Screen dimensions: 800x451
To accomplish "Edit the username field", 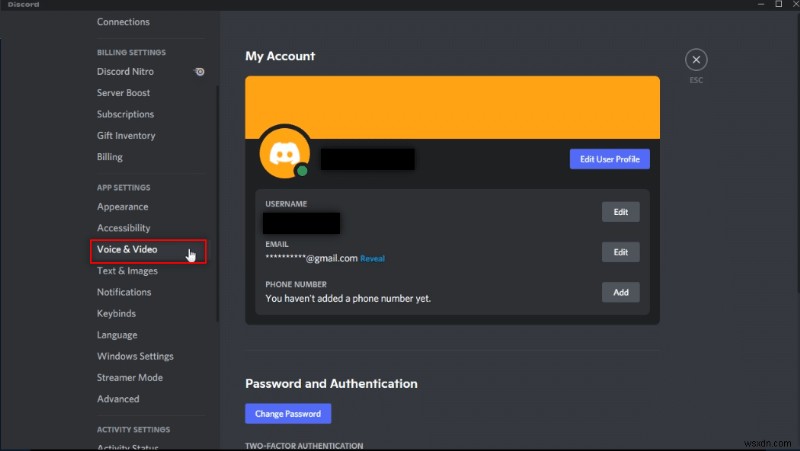I will (620, 211).
